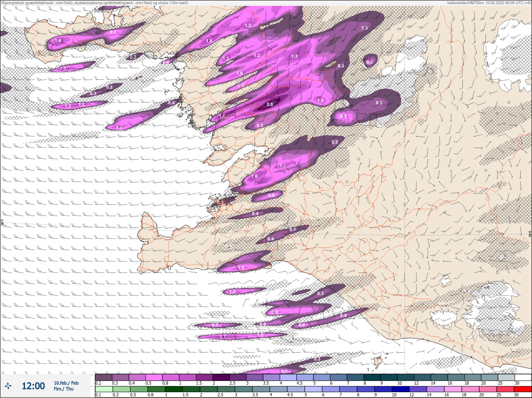Pick lower legend navy swatch between 10 and 12
The image size is (532, 398).
pos(401,390)
